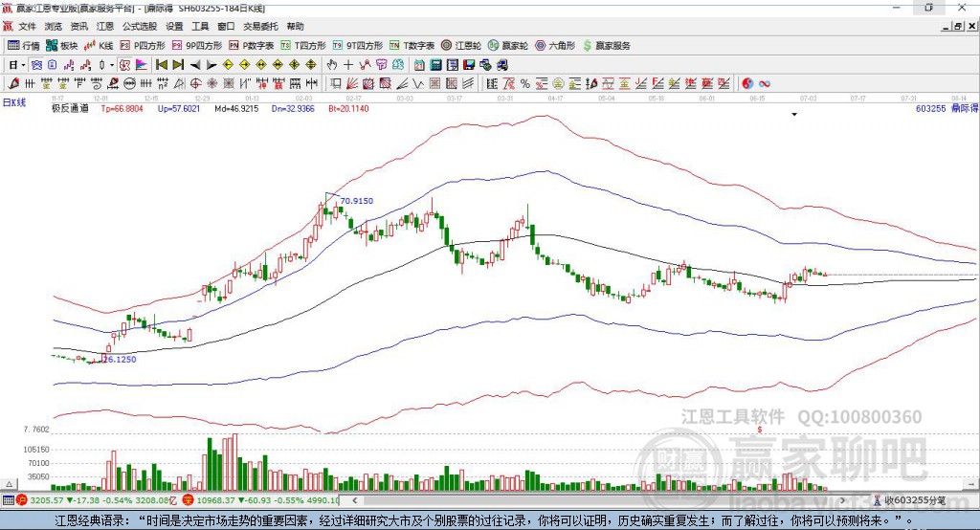Viewport: 980px width, 530px height.
Task: Click the 70.9150 high price label
Action: pyautogui.click(x=357, y=201)
